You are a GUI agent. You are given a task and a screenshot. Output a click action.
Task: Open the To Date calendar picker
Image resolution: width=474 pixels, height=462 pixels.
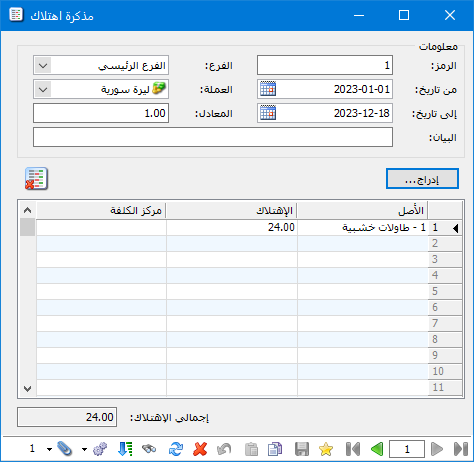pyautogui.click(x=268, y=113)
